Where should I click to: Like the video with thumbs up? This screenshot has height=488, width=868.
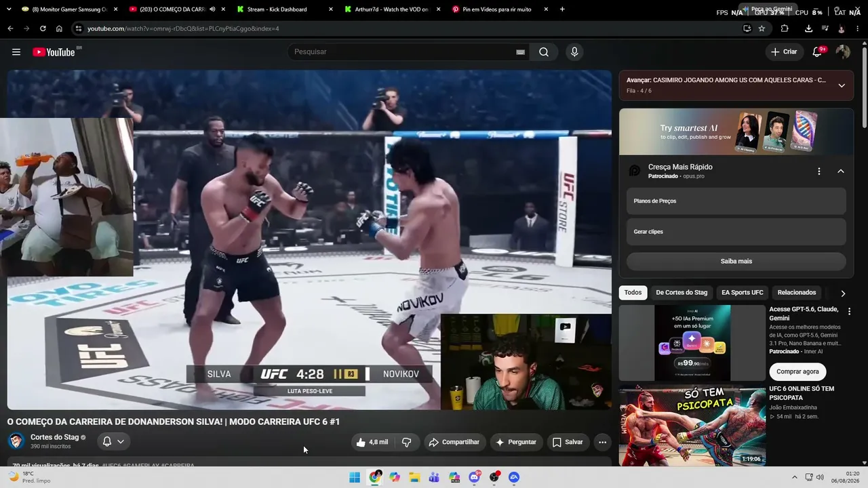click(x=372, y=442)
